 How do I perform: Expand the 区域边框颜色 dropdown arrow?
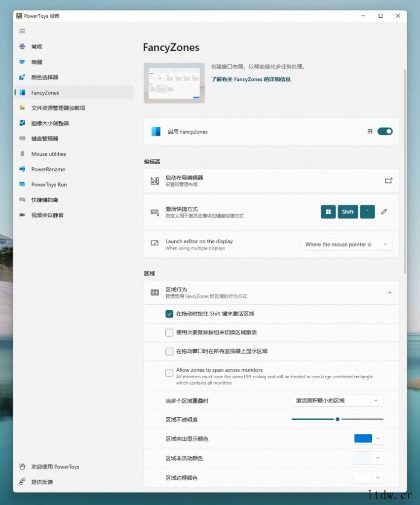click(x=378, y=477)
